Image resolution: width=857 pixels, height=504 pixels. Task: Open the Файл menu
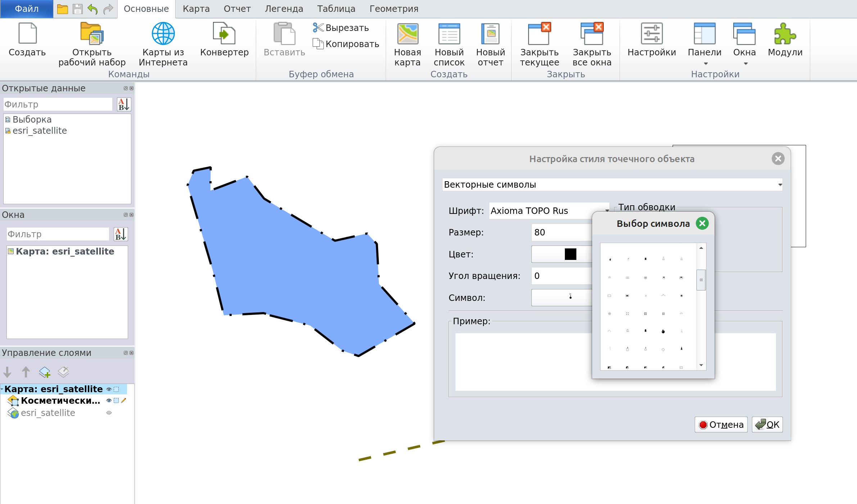pyautogui.click(x=27, y=9)
